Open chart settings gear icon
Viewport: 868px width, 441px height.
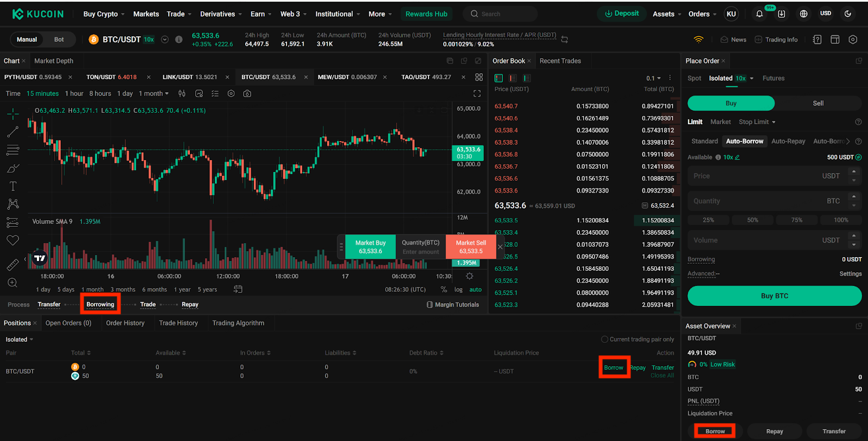pyautogui.click(x=231, y=94)
